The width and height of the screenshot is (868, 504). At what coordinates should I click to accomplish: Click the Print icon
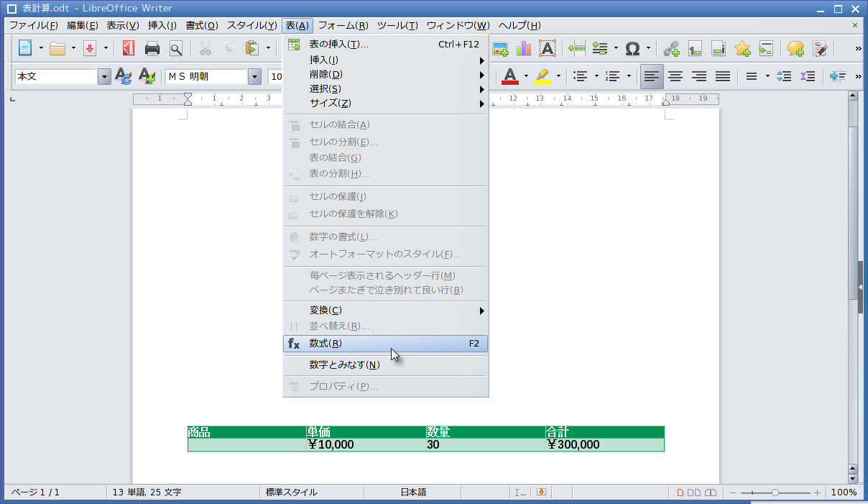point(152,48)
